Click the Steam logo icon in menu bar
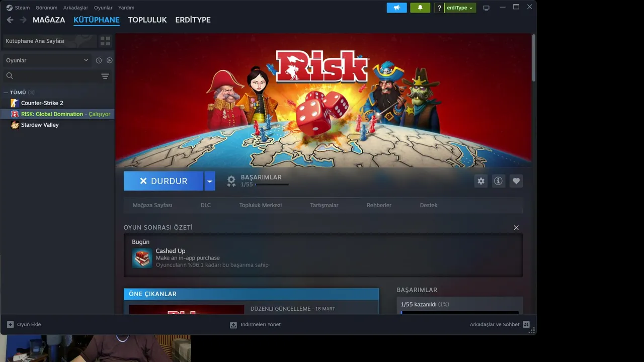Viewport: 644px width, 362px height. coord(9,8)
